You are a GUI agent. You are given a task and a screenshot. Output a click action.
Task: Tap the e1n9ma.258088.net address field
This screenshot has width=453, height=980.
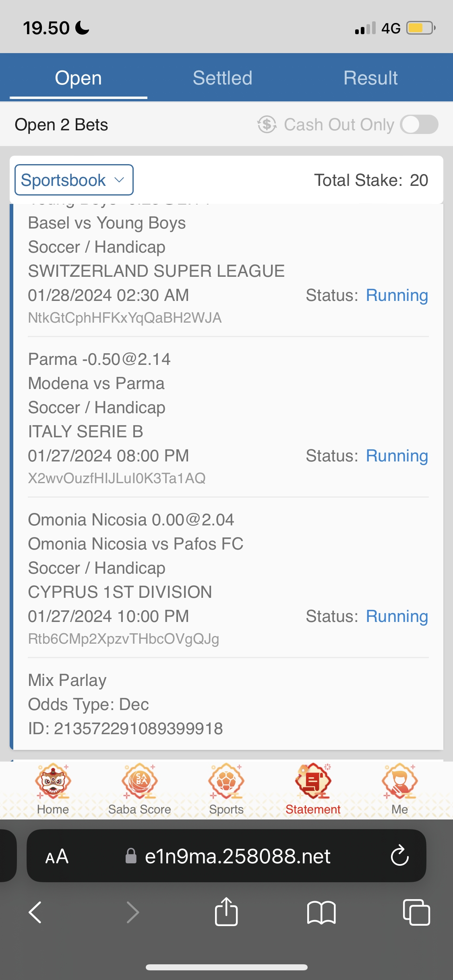point(238,856)
